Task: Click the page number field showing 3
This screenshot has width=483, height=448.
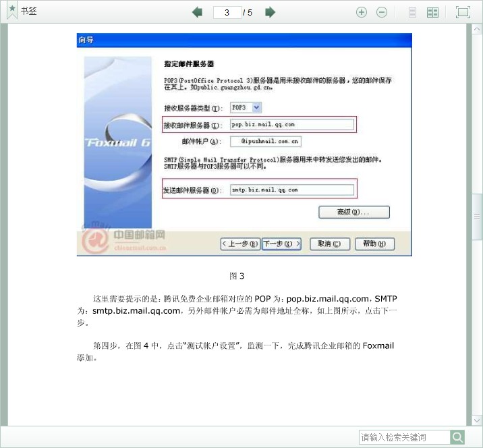Action: coord(227,12)
